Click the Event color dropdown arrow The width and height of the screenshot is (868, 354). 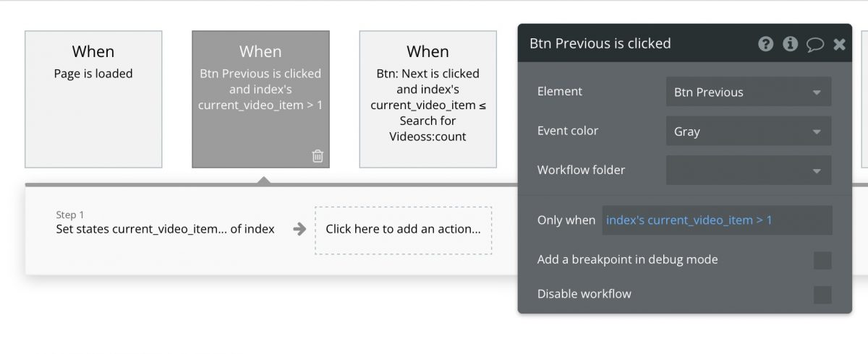pyautogui.click(x=817, y=132)
